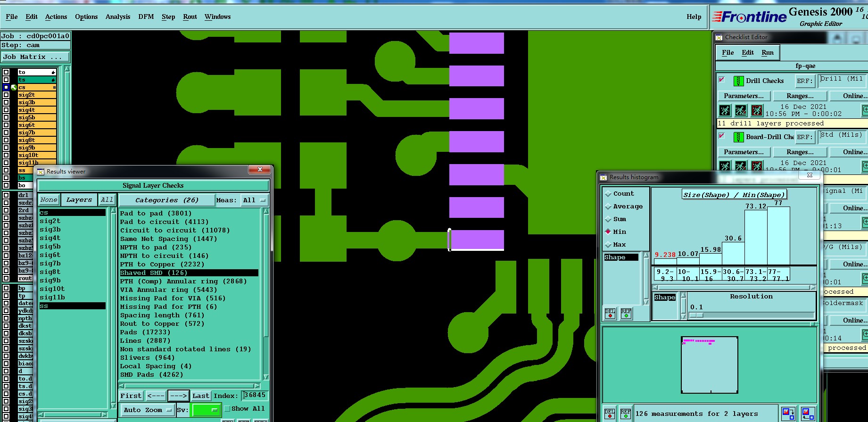Click pen marker icon on 'to' layer row
The width and height of the screenshot is (868, 422).
(x=53, y=72)
